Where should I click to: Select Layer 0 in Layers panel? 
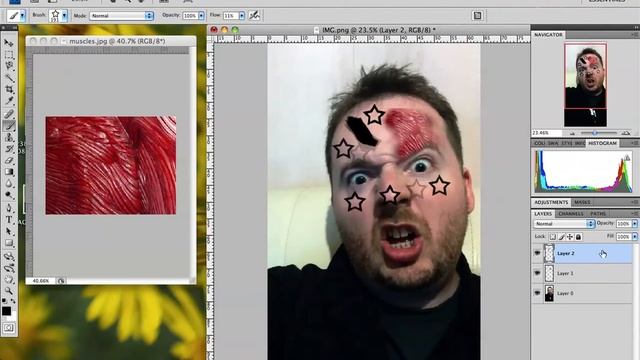coord(582,293)
